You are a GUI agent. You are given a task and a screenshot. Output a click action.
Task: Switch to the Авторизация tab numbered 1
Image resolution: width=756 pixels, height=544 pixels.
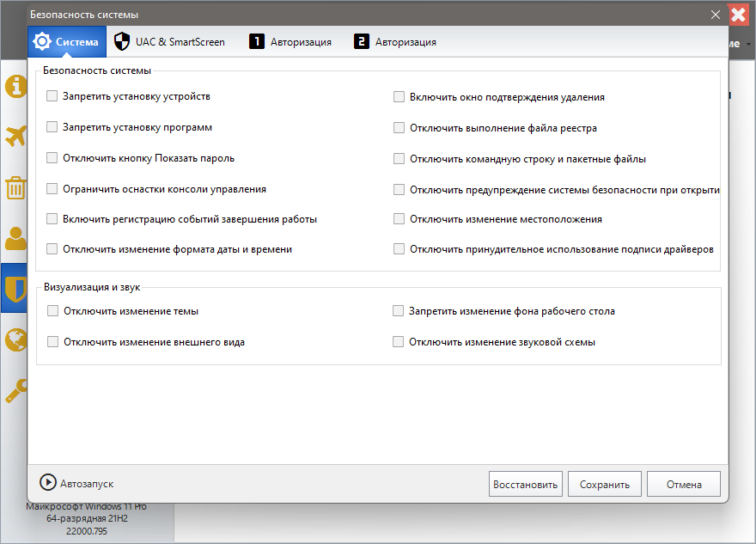point(290,41)
